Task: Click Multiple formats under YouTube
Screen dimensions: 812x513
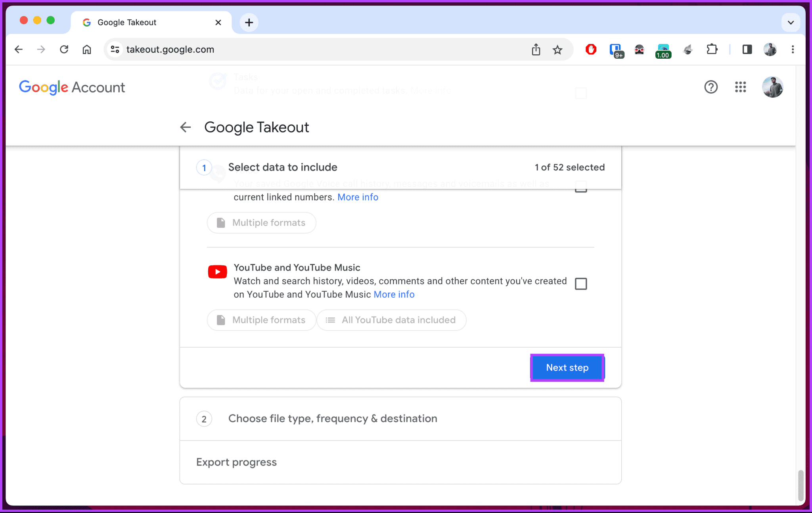Action: point(261,320)
